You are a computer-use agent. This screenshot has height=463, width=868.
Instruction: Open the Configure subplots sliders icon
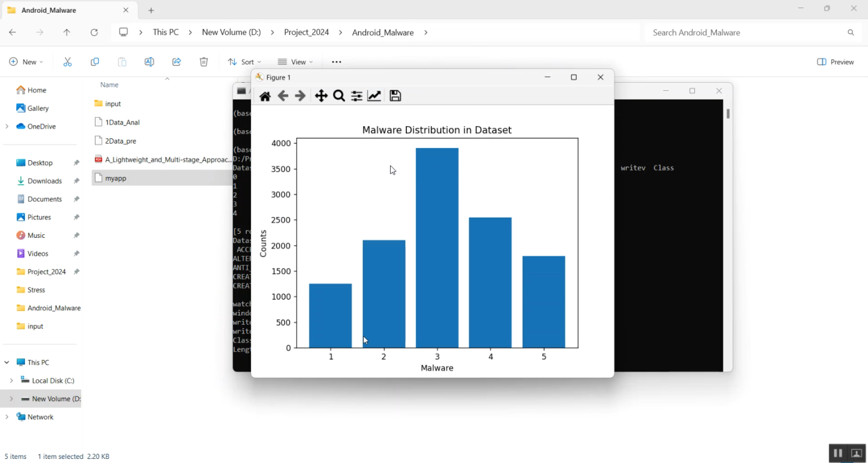tap(356, 95)
